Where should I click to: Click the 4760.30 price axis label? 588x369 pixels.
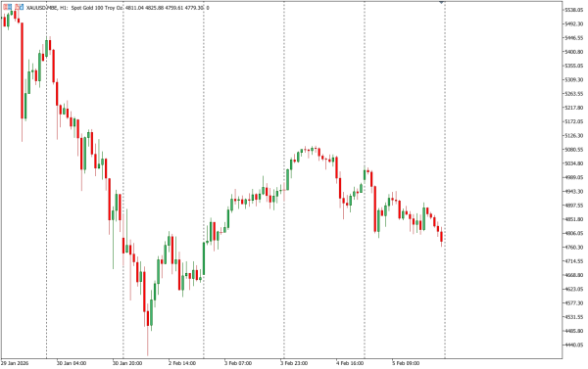coord(574,248)
